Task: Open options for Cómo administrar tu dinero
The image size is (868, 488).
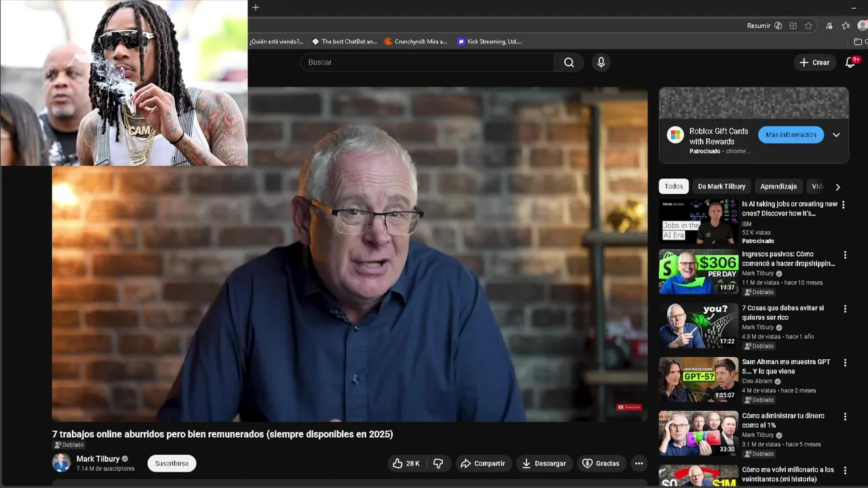Action: coord(845,417)
